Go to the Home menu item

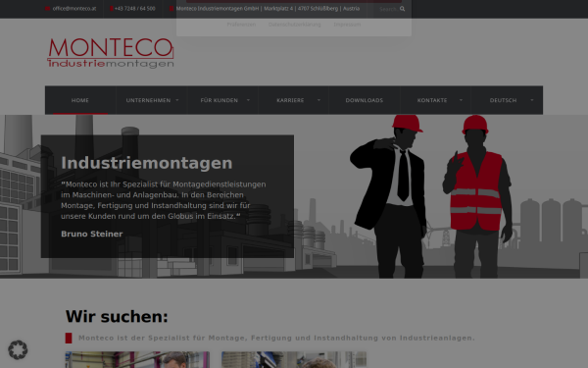click(x=80, y=100)
